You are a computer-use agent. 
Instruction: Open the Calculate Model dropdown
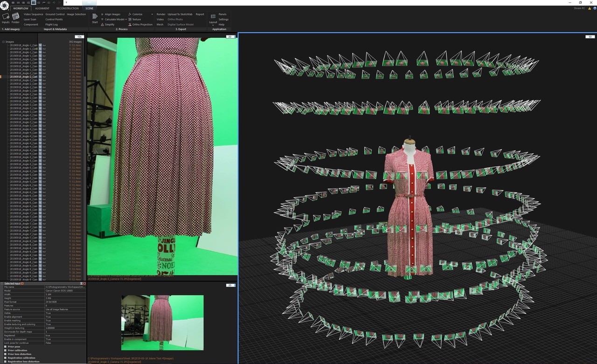tap(125, 20)
